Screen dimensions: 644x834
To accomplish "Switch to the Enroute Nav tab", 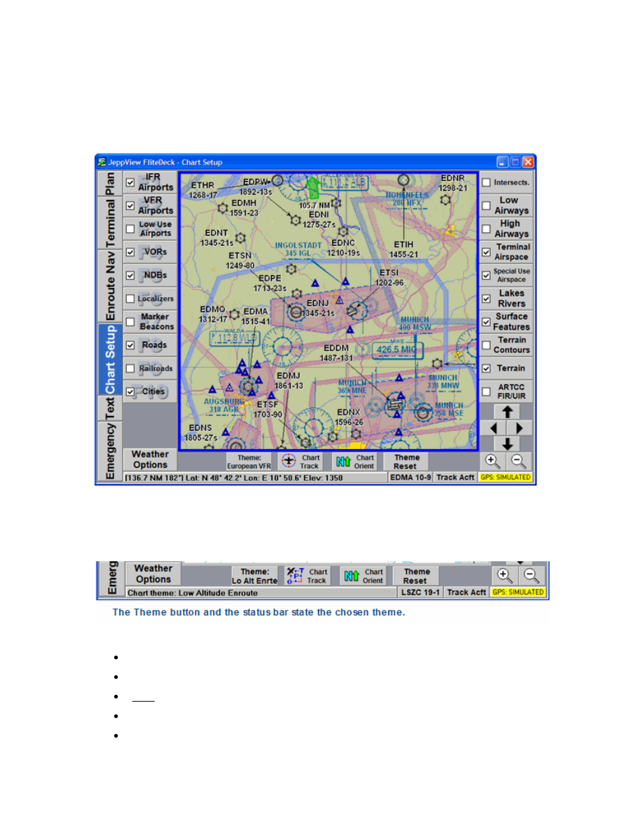I will pos(110,286).
